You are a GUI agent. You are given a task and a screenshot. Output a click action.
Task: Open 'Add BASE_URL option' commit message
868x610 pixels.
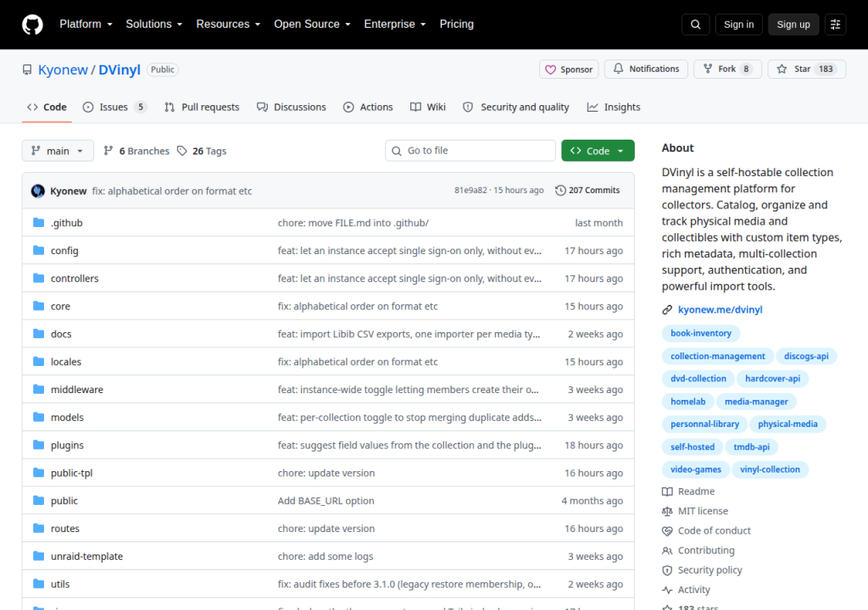click(x=326, y=501)
